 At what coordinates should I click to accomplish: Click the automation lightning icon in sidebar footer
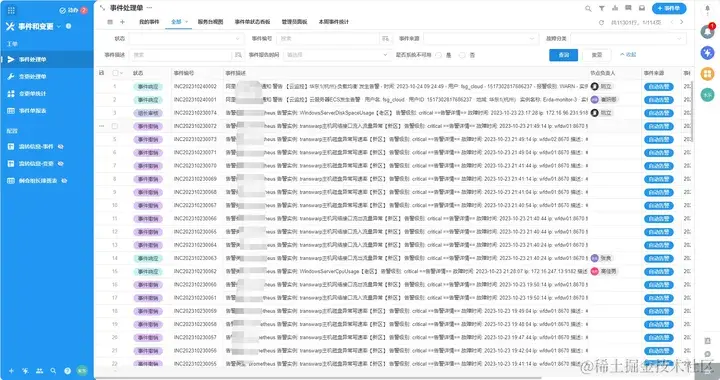click(25, 371)
